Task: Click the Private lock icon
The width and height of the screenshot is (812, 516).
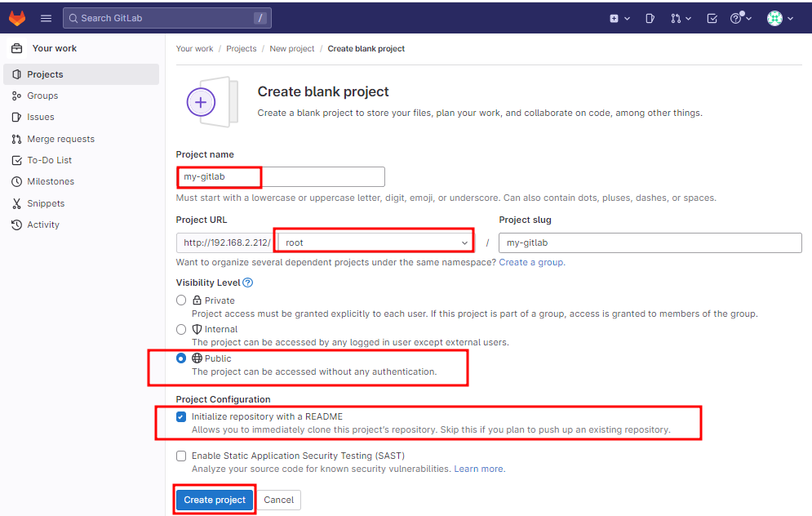Action: (x=197, y=300)
